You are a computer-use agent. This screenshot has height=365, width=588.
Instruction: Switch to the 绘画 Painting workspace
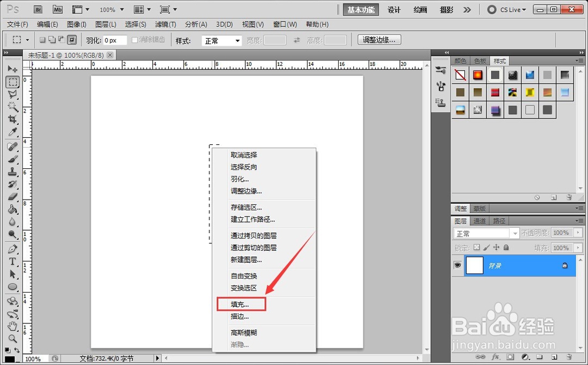420,10
